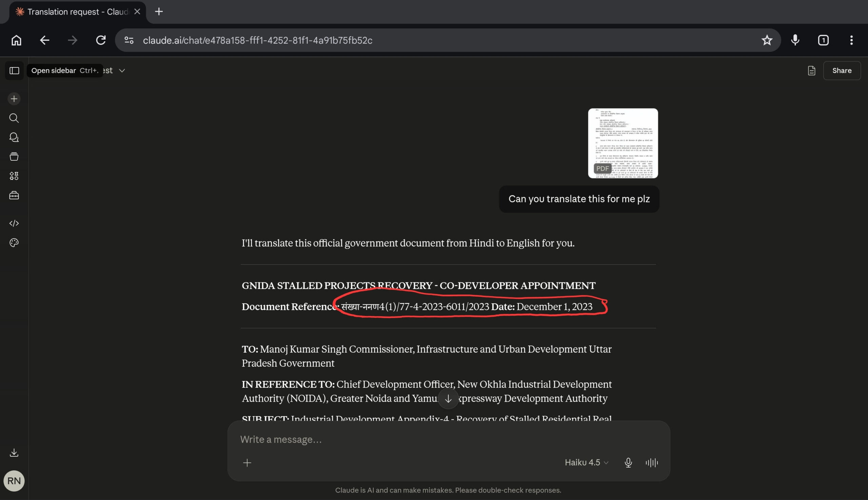This screenshot has width=868, height=500.
Task: Bookmark this page with the star icon
Action: 767,41
